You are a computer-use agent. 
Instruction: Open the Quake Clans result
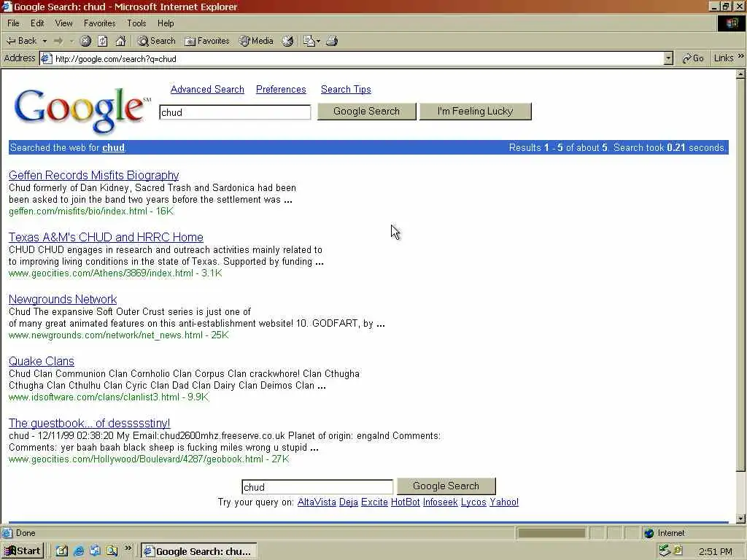click(x=42, y=361)
